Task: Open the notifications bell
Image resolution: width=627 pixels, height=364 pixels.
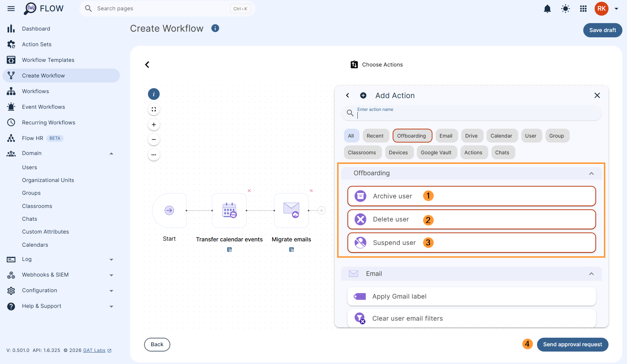Action: tap(547, 9)
